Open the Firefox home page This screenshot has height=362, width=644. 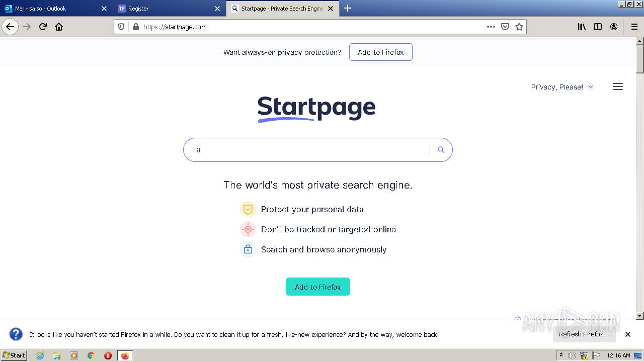59,27
